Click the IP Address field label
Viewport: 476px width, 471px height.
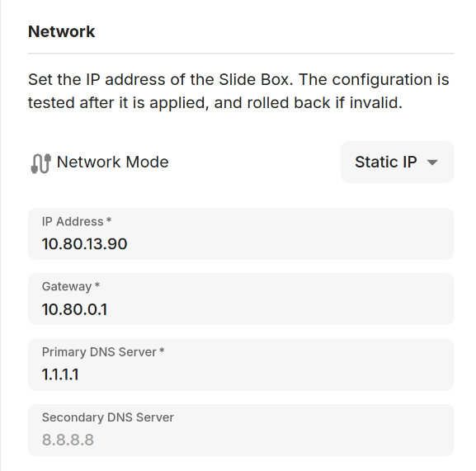73,222
